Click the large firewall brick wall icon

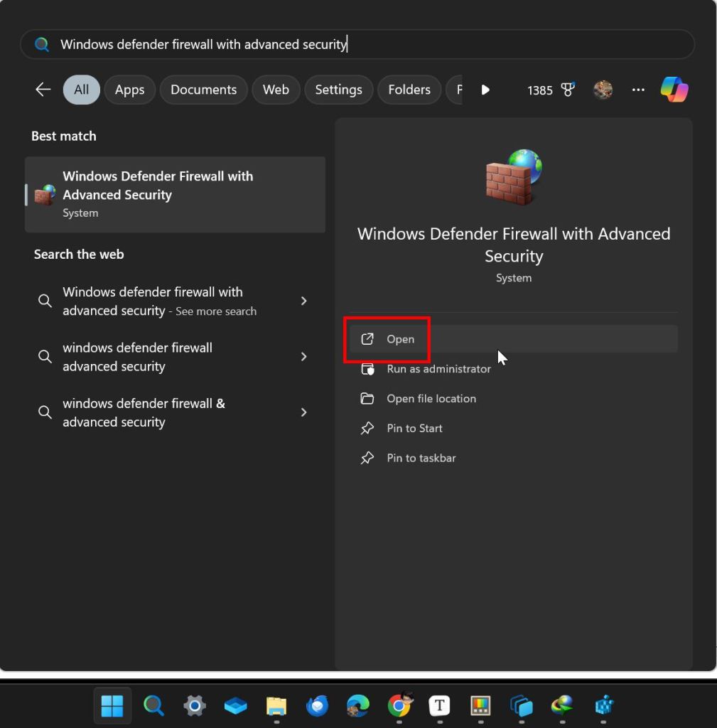[x=514, y=177]
